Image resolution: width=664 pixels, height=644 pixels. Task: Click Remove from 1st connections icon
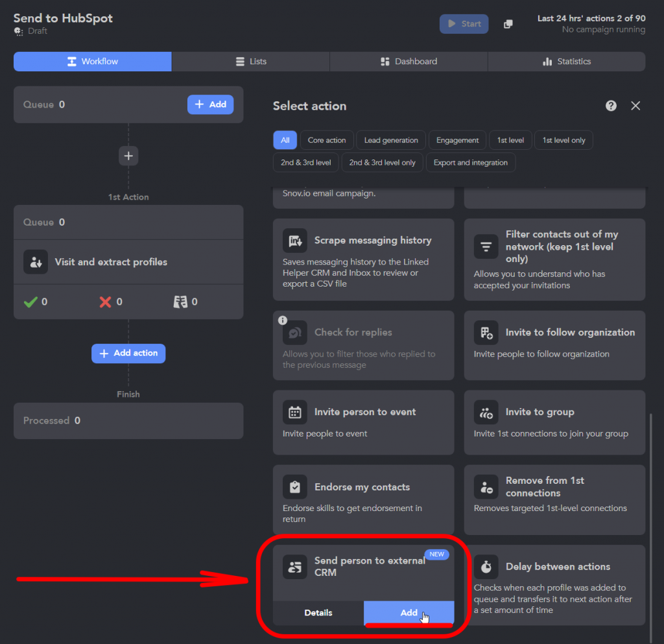[x=486, y=487]
